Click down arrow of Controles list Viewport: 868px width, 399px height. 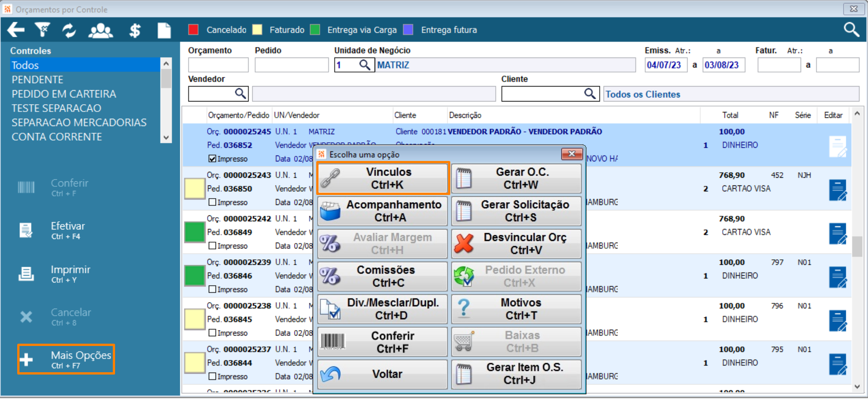(166, 137)
